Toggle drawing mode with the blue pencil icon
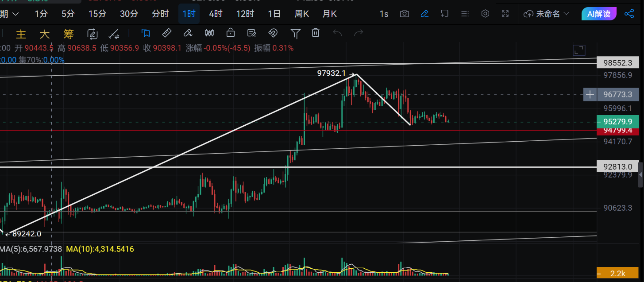The width and height of the screenshot is (644, 282). click(x=424, y=14)
